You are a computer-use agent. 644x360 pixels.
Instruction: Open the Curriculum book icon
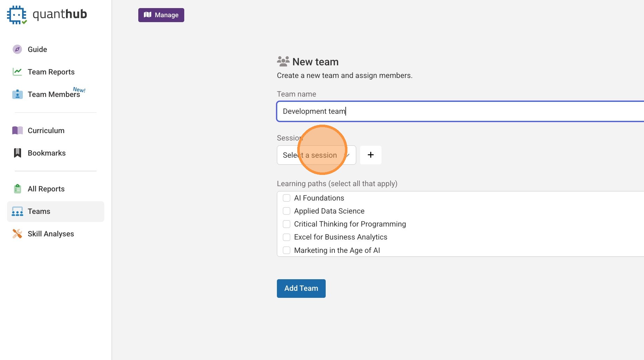[x=17, y=131]
